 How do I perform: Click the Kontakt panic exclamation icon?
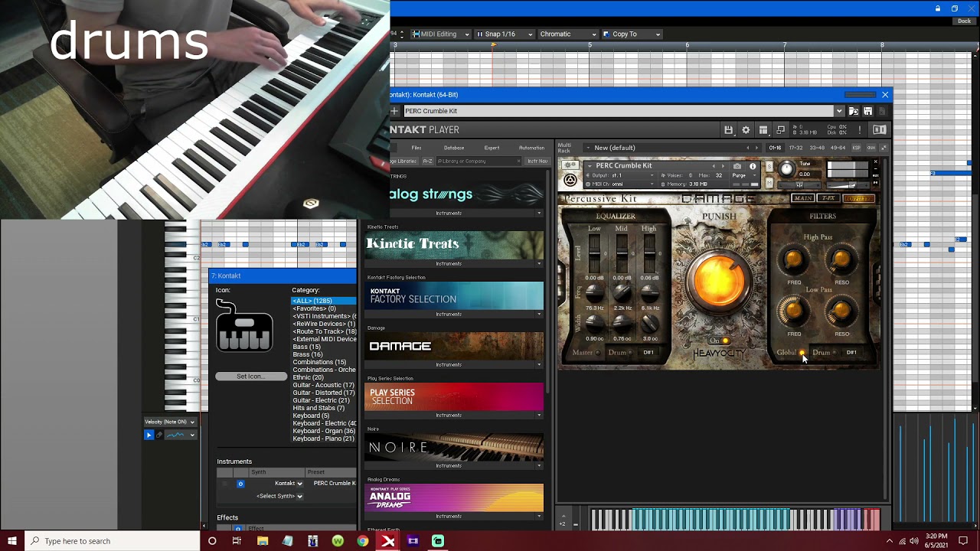coord(860,130)
